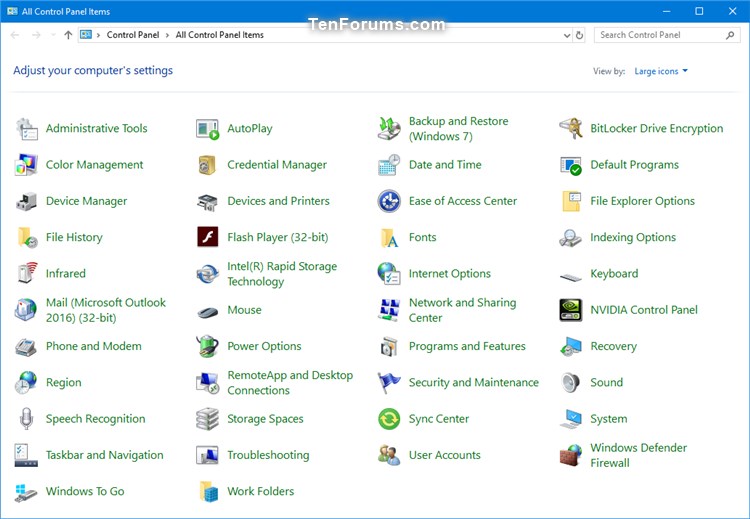This screenshot has height=519, width=750.
Task: Open the Default Programs icon
Action: (x=571, y=165)
